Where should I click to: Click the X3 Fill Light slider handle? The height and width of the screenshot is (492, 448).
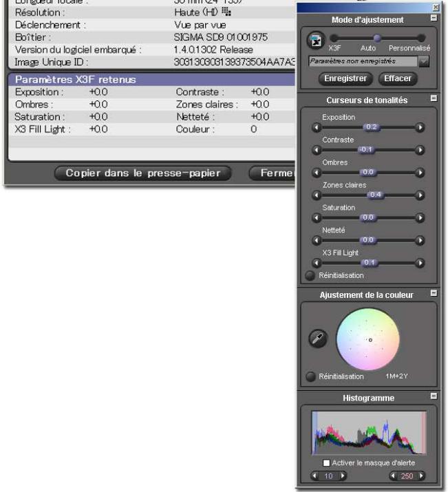370,263
